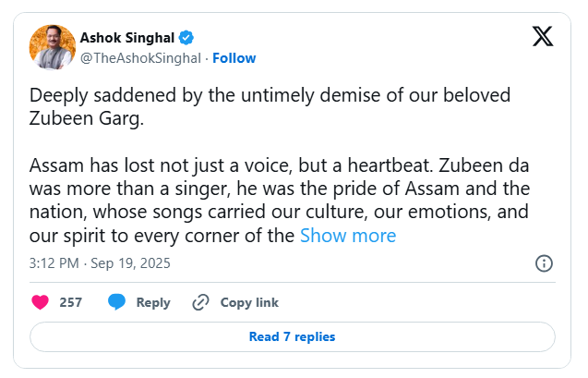This screenshot has width=588, height=378.
Task: Click the blue verified badge
Action: tap(186, 38)
